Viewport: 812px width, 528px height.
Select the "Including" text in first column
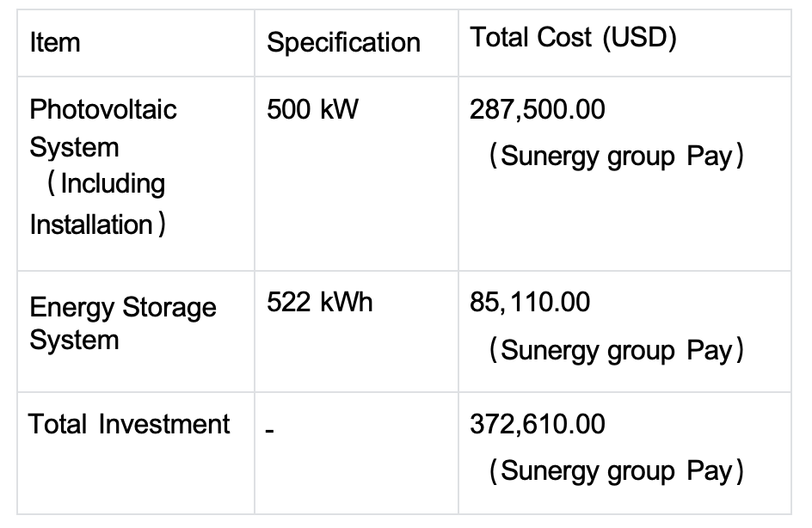[x=112, y=185]
